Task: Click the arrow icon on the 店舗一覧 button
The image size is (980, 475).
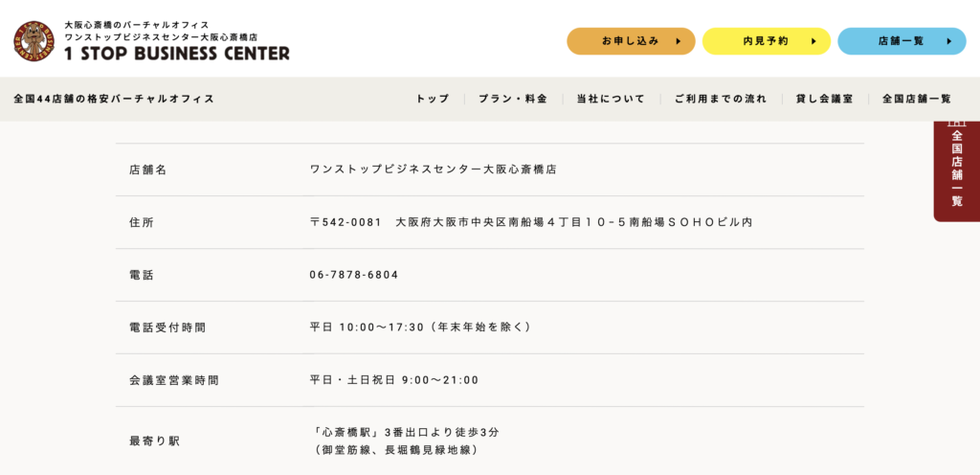Action: (x=949, y=41)
